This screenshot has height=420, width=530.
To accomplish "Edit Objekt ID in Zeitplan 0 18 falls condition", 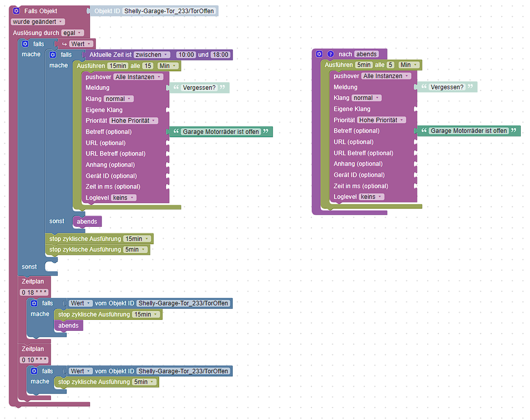I will [x=183, y=303].
